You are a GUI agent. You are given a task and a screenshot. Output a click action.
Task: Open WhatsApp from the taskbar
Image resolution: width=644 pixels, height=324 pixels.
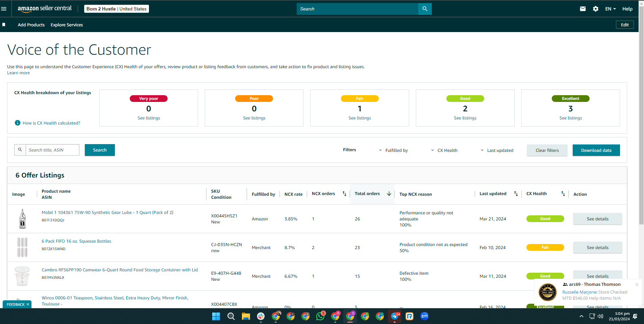coord(320,316)
